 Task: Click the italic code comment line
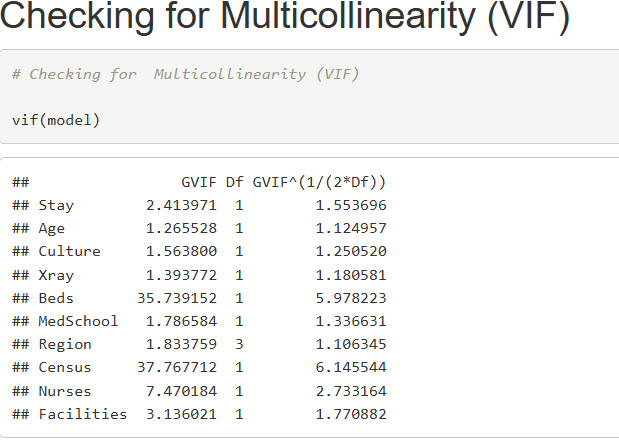click(186, 74)
